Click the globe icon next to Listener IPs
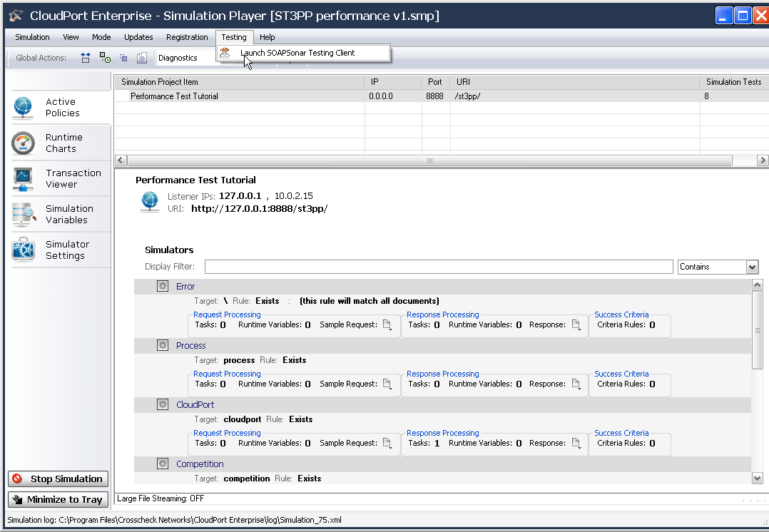The height and width of the screenshot is (532, 769). coord(150,202)
